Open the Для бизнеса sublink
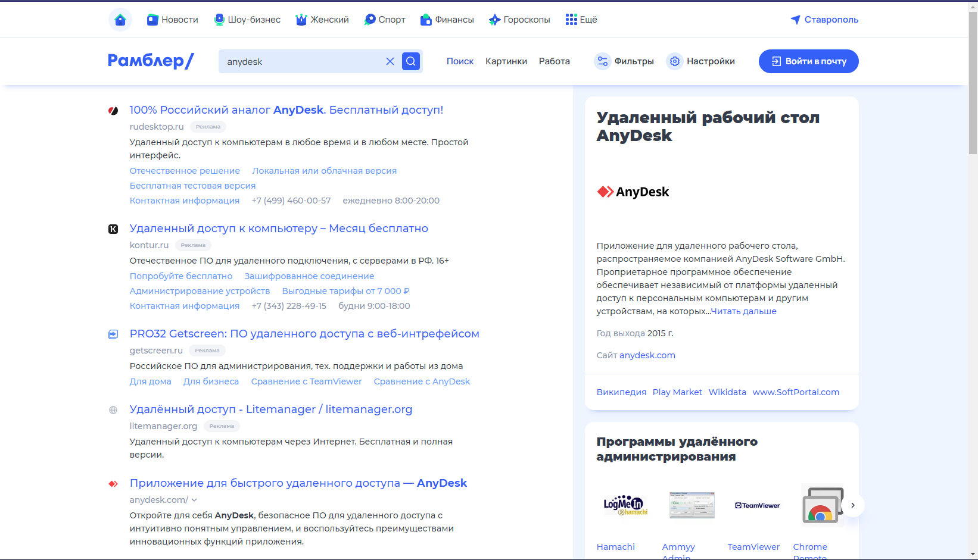 211,381
